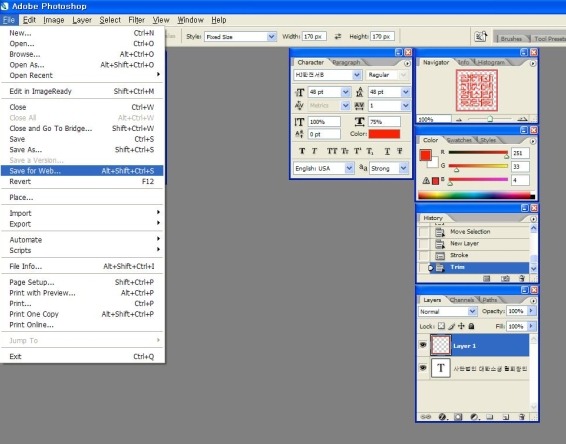Viewport: 566px width, 444px height.
Task: Toggle lock transparent pixels in Layers panel
Action: point(441,326)
